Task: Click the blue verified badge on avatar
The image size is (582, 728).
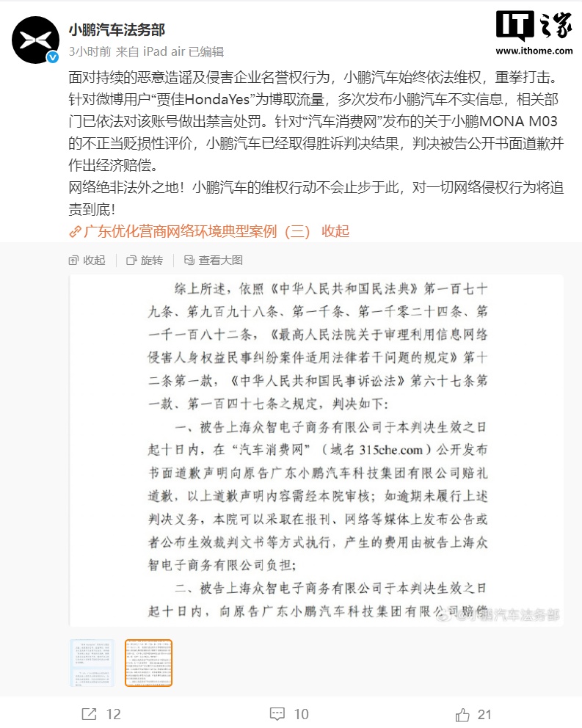Action: (53, 57)
